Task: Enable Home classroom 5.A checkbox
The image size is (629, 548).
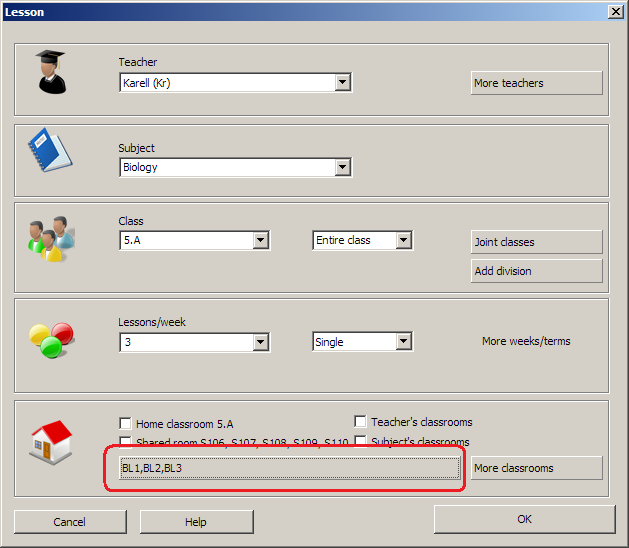Action: (125, 424)
